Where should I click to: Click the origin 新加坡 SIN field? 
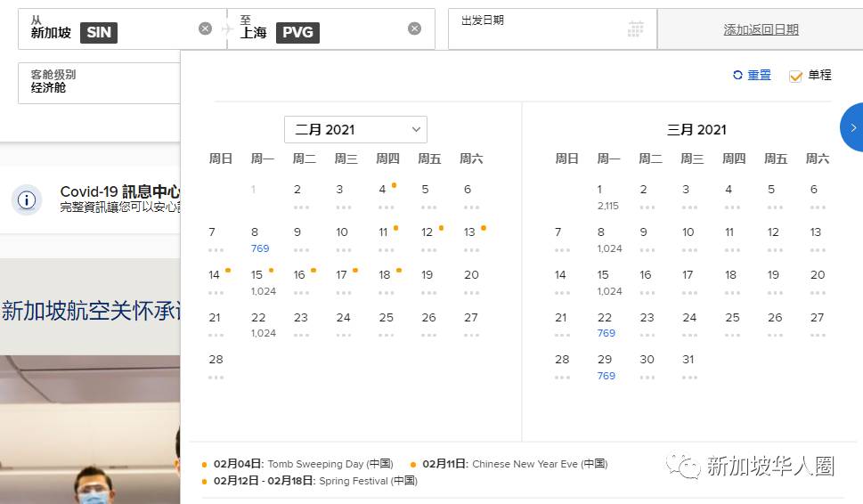[x=122, y=29]
